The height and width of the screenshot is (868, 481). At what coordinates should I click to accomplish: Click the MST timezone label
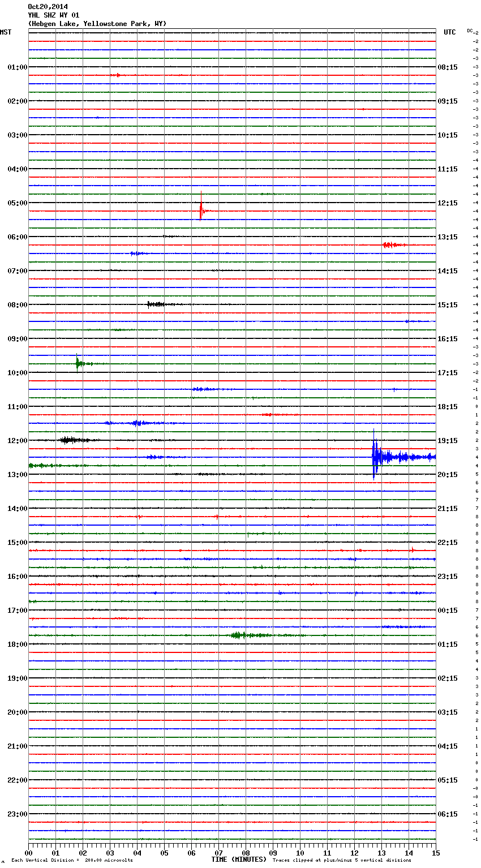coord(6,32)
